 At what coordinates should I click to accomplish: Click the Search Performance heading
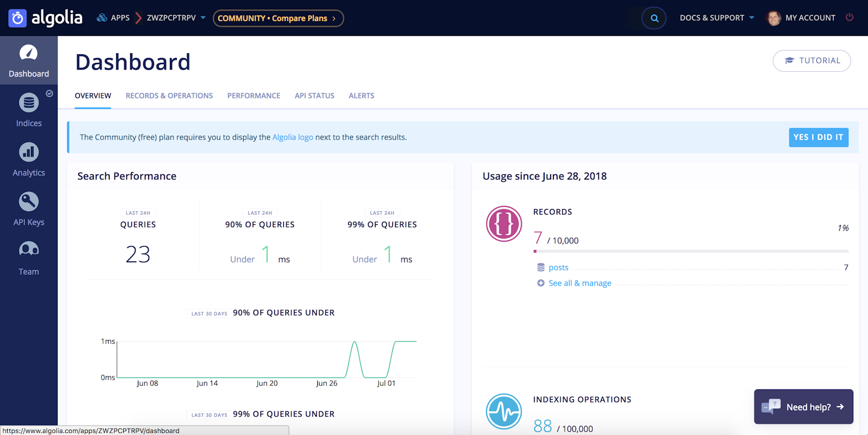coord(127,176)
